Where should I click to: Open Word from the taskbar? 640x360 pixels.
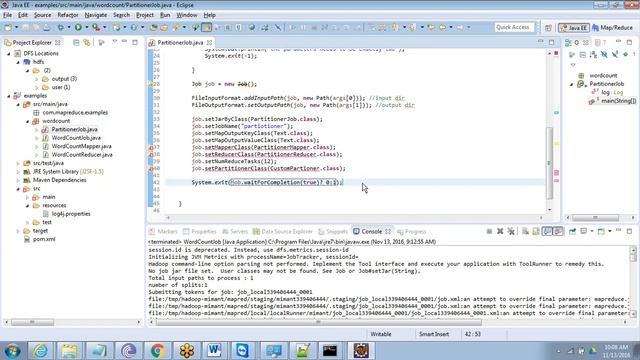214,351
